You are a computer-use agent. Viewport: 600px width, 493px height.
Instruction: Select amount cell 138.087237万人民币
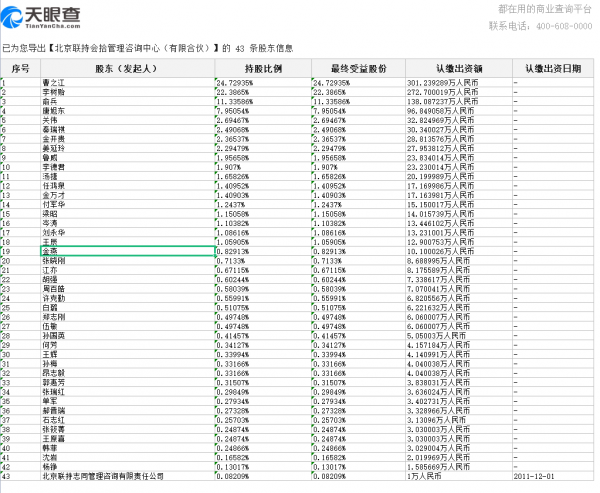tap(459, 101)
